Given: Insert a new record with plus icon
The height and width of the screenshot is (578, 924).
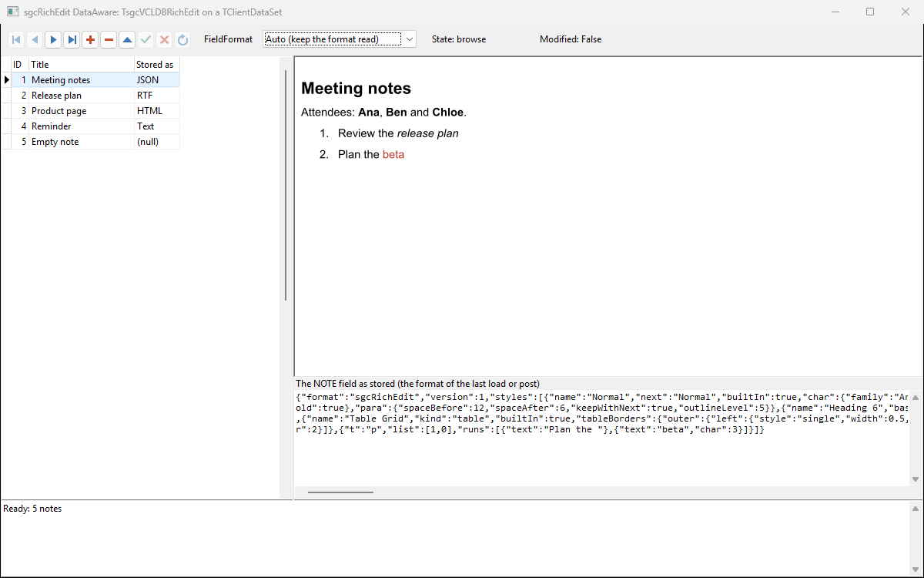Looking at the screenshot, I should [x=90, y=39].
